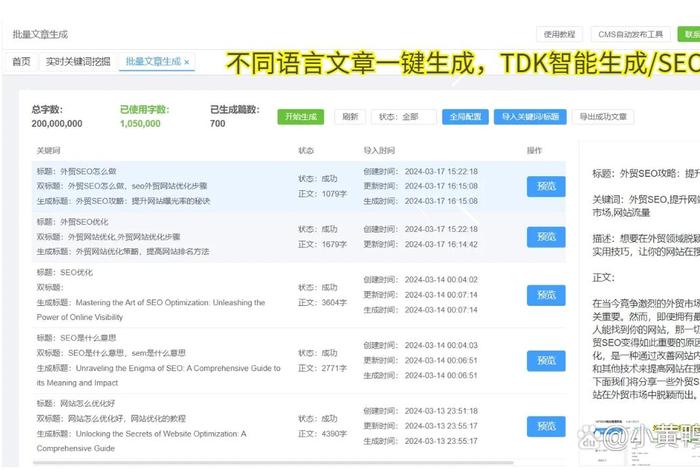Viewport: 700px width, 470px height.
Task: Click the green 开始生成 button
Action: point(300,116)
